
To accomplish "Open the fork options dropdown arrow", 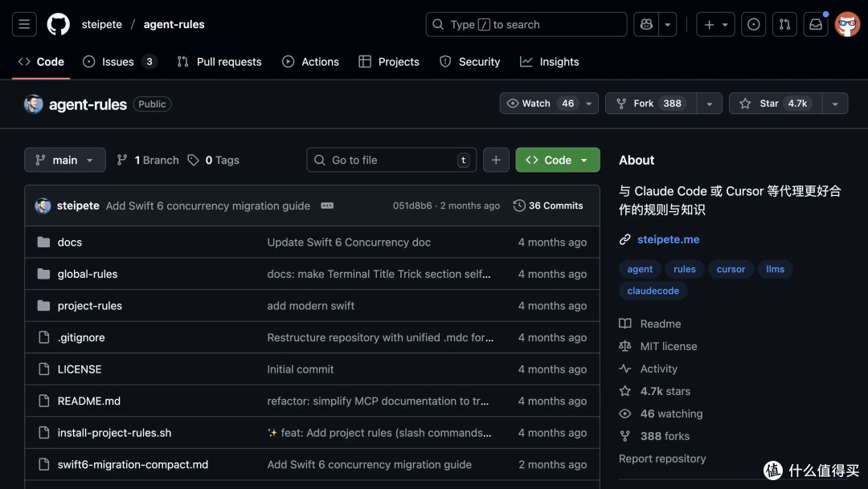I will click(x=708, y=104).
